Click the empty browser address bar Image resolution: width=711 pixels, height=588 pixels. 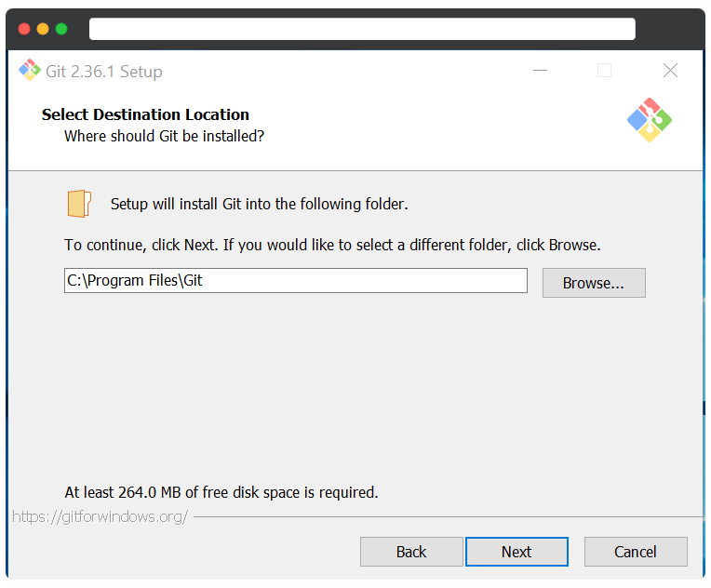[362, 29]
